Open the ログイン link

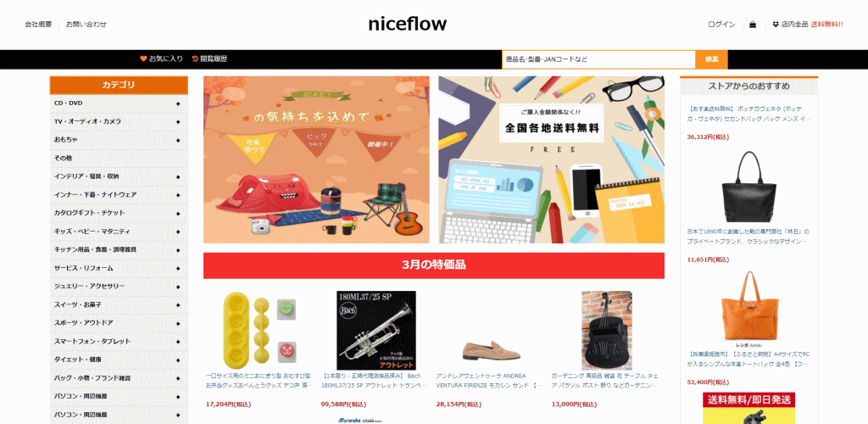721,25
